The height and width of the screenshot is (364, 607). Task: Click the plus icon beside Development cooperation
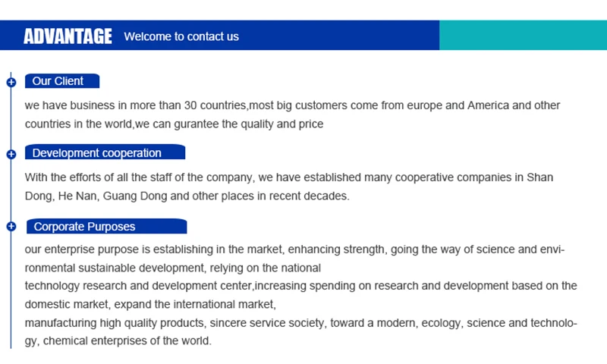coord(11,154)
